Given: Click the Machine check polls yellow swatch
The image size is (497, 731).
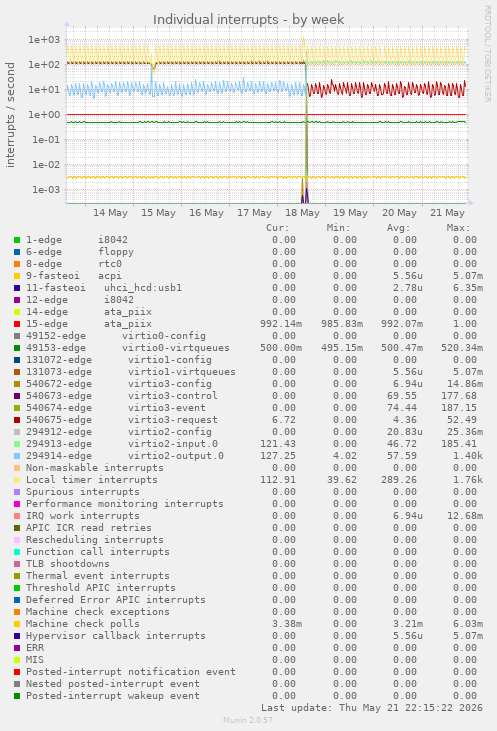Looking at the screenshot, I should coord(17,624).
